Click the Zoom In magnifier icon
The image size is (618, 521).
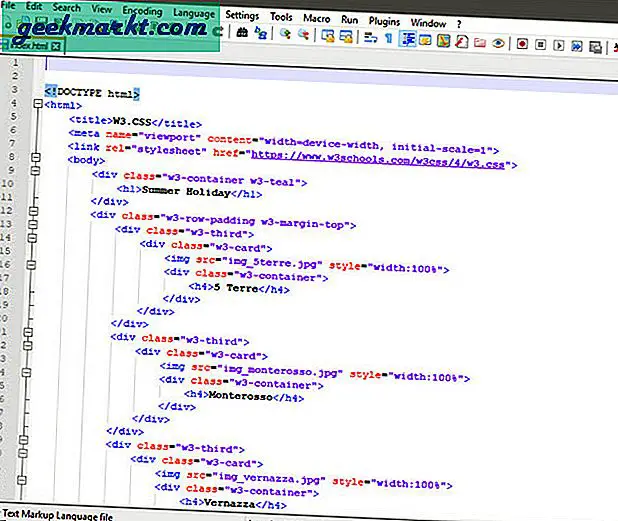[285, 33]
